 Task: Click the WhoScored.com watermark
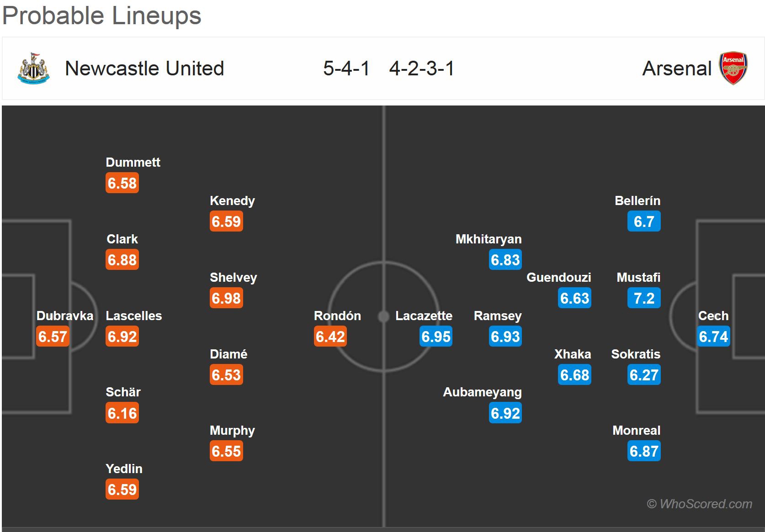(x=699, y=504)
